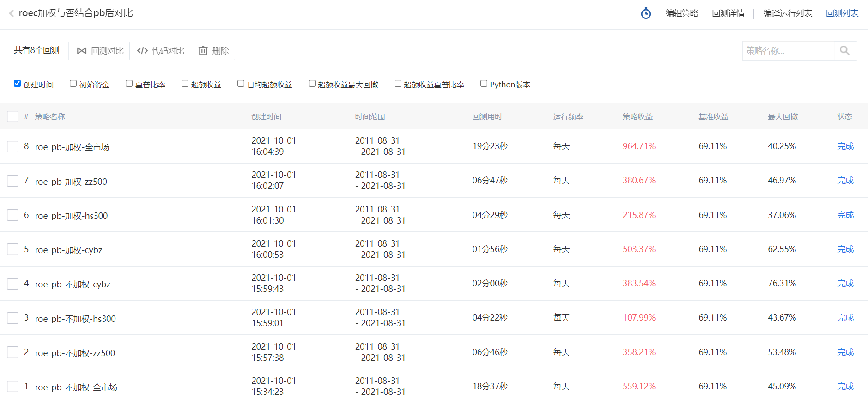Click the 代码对比 code compare button
The image size is (868, 400).
point(160,51)
